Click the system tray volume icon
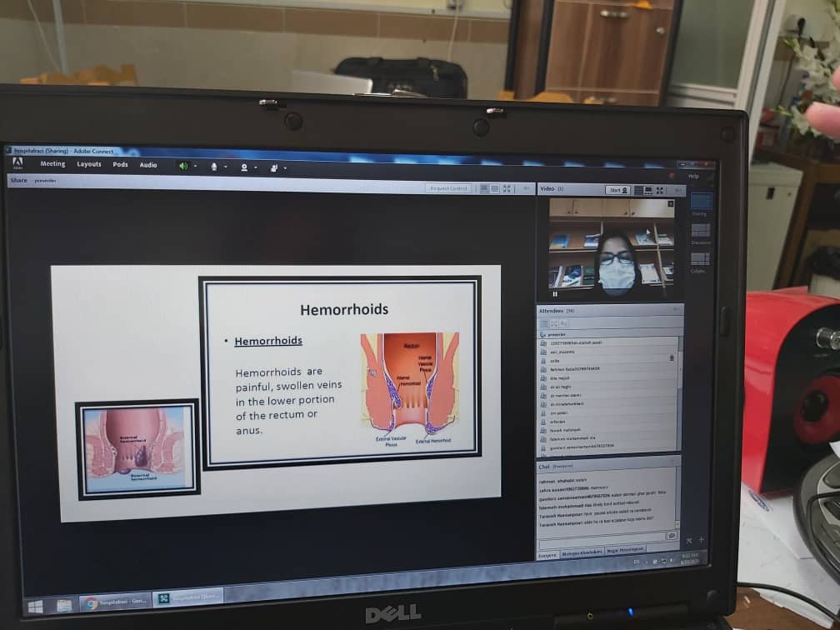The height and width of the screenshot is (630, 840). coord(672,560)
